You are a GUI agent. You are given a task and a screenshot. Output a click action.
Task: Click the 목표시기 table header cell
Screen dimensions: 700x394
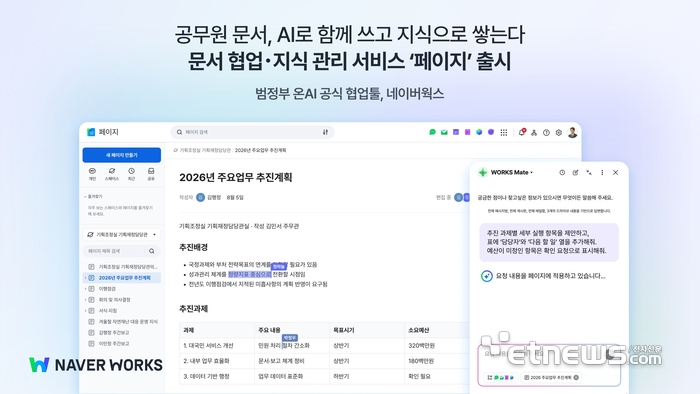[x=367, y=330]
